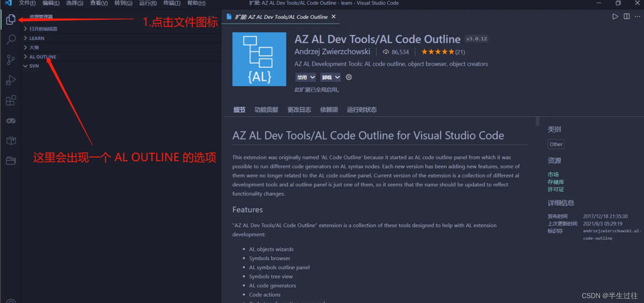Open more actions ellipsis in editor toolbar

(637, 17)
